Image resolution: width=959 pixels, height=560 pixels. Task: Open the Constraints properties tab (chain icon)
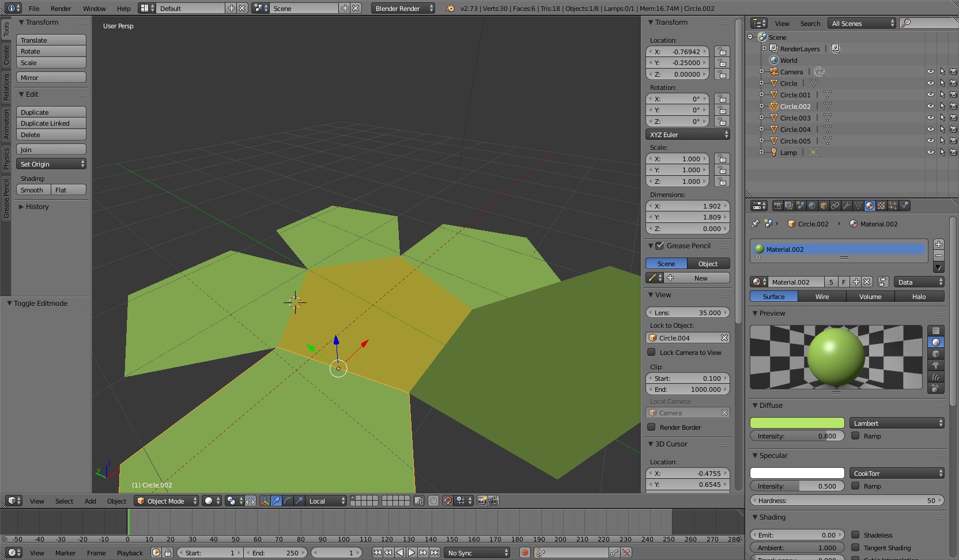(x=835, y=206)
